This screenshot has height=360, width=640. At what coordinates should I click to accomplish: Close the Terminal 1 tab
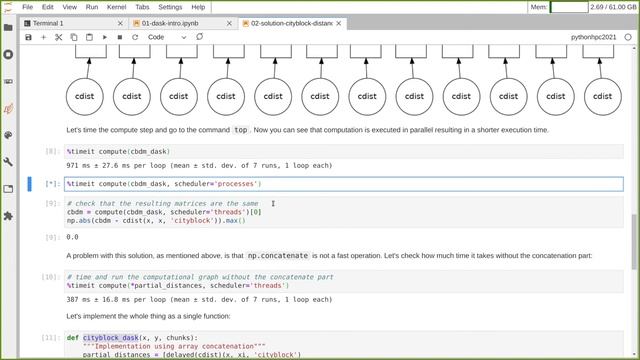click(120, 24)
